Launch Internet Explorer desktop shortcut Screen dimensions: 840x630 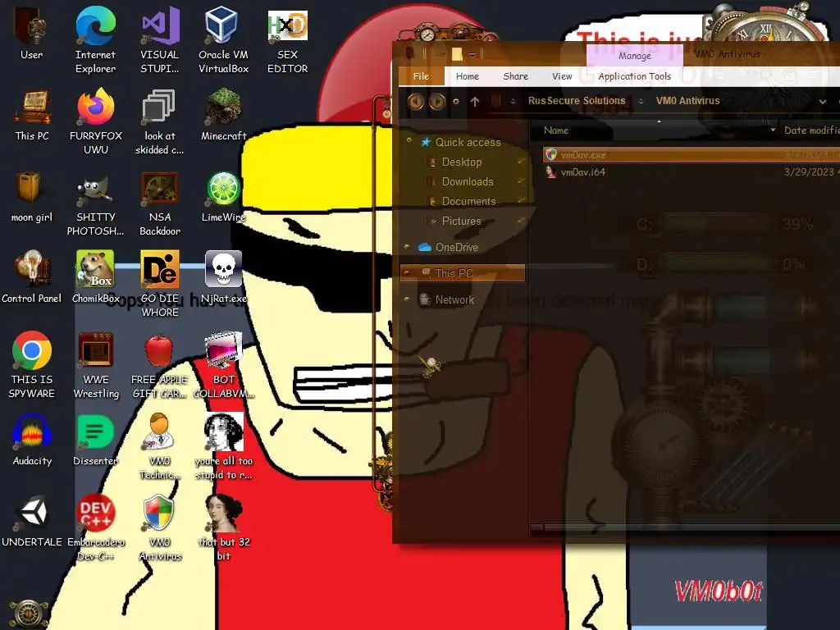tap(95, 41)
